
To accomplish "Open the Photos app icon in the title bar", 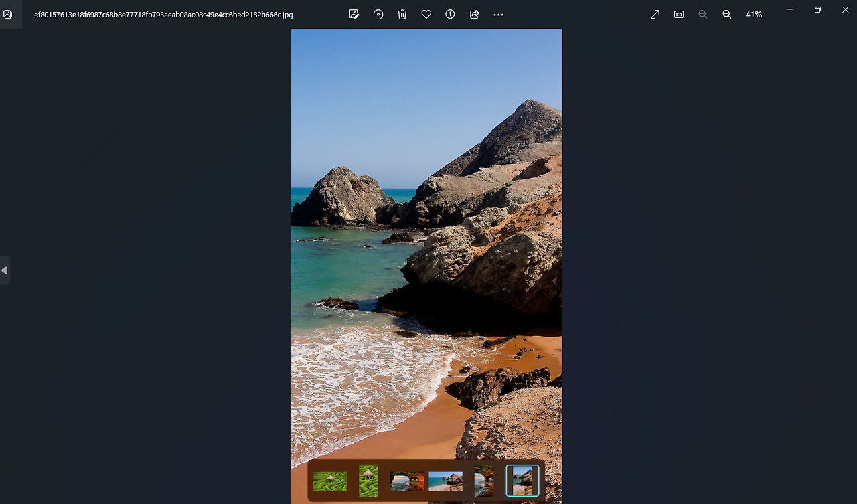I will (x=8, y=14).
